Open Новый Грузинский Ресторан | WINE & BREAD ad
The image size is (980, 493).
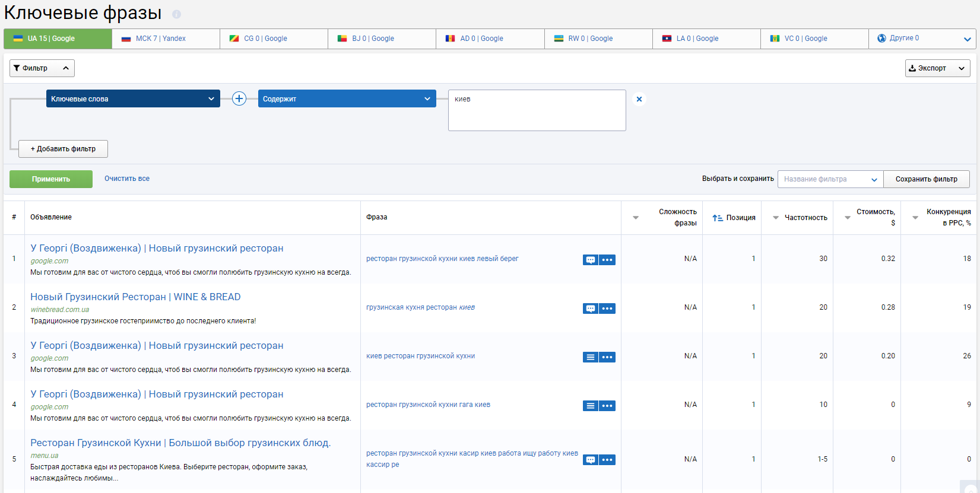tap(135, 297)
